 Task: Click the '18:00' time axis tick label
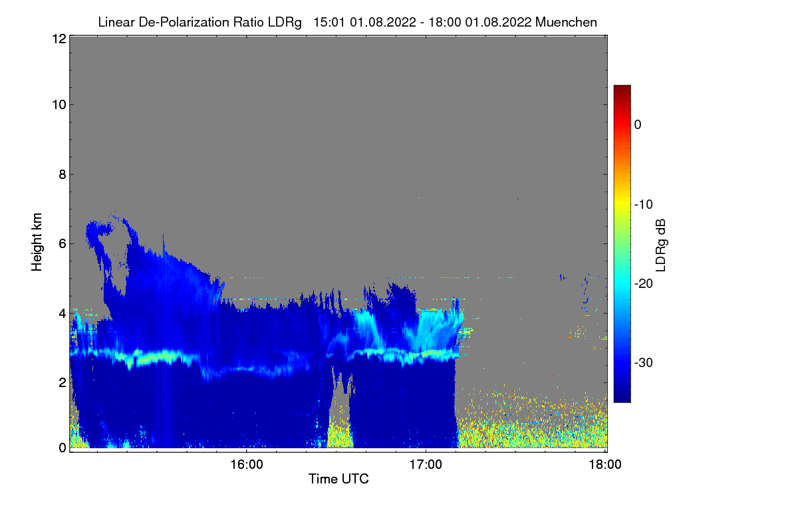tap(606, 464)
